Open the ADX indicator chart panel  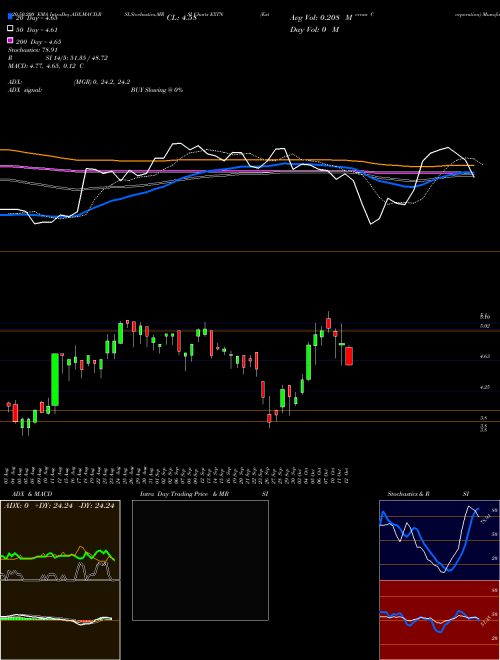(60, 540)
